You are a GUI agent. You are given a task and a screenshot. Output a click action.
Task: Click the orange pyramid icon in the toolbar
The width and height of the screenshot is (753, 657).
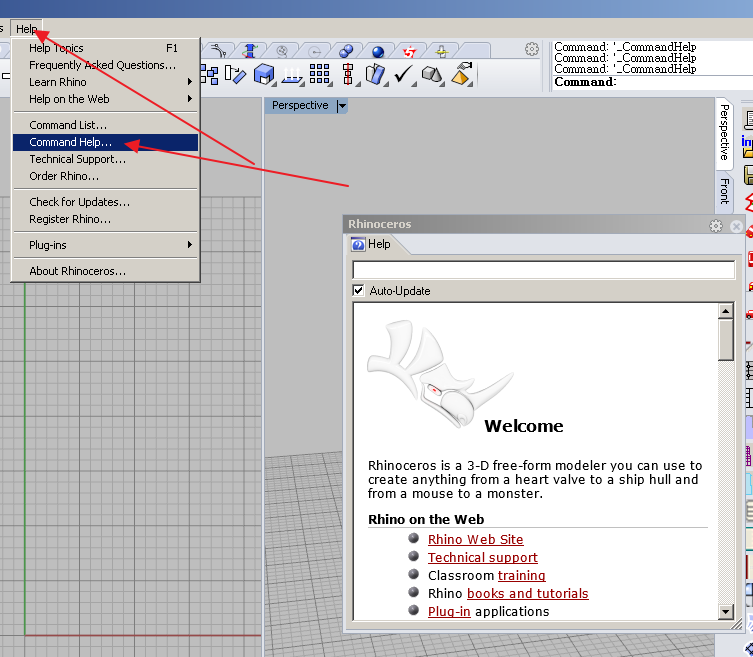coord(461,74)
